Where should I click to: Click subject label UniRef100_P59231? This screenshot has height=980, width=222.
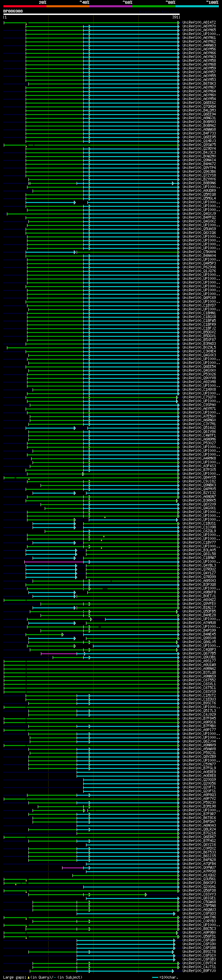pyautogui.click(x=199, y=753)
